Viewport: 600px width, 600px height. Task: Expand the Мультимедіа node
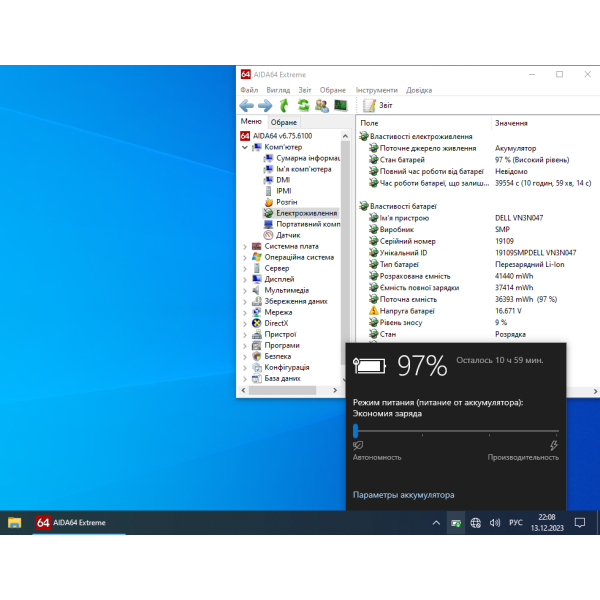[245, 291]
